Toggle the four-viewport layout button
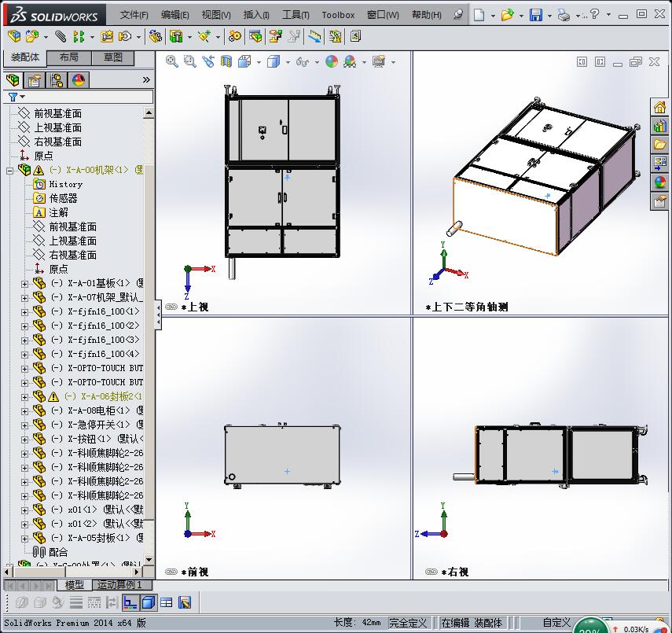This screenshot has height=633, width=672. 166,602
